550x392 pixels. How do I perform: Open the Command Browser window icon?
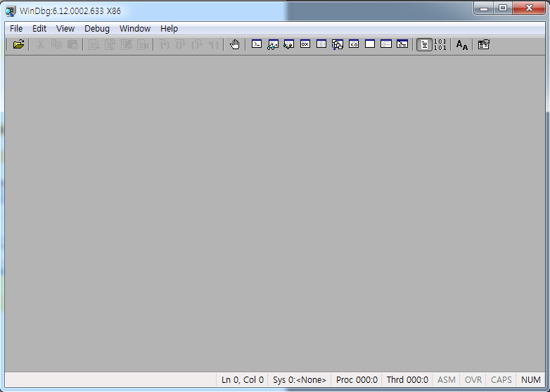pyautogui.click(x=402, y=44)
